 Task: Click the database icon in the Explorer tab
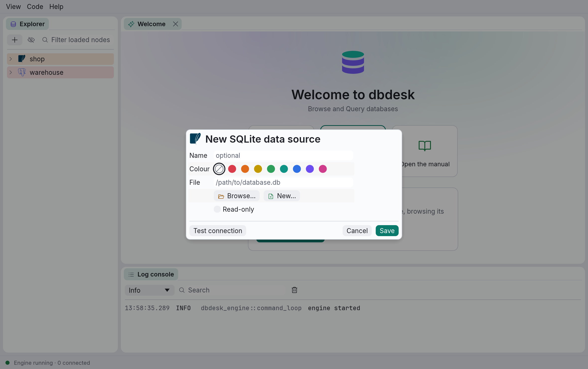click(13, 24)
